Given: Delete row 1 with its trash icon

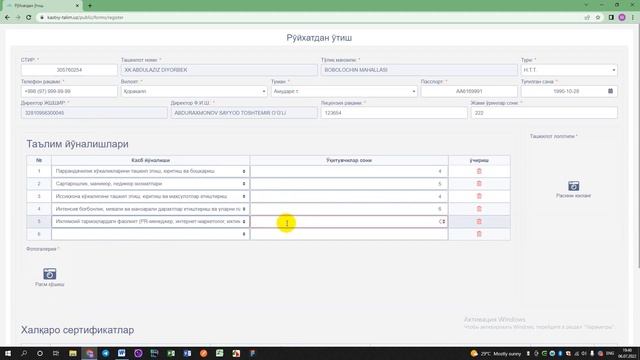Looking at the screenshot, I should [x=479, y=171].
